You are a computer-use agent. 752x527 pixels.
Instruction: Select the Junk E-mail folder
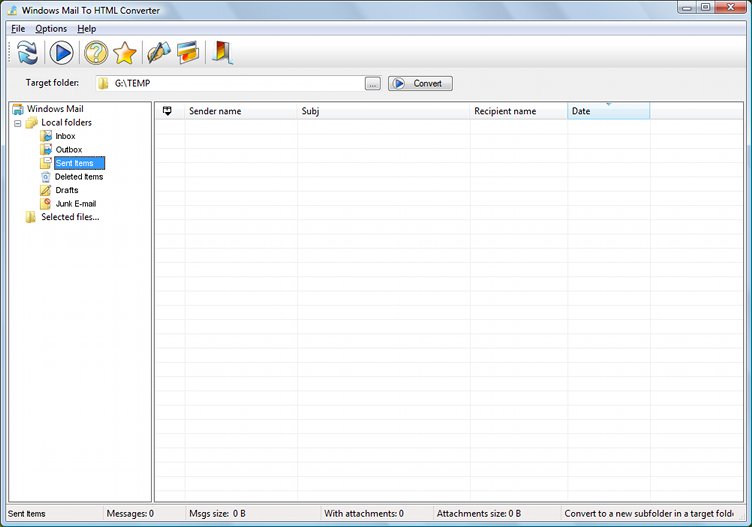(x=76, y=204)
